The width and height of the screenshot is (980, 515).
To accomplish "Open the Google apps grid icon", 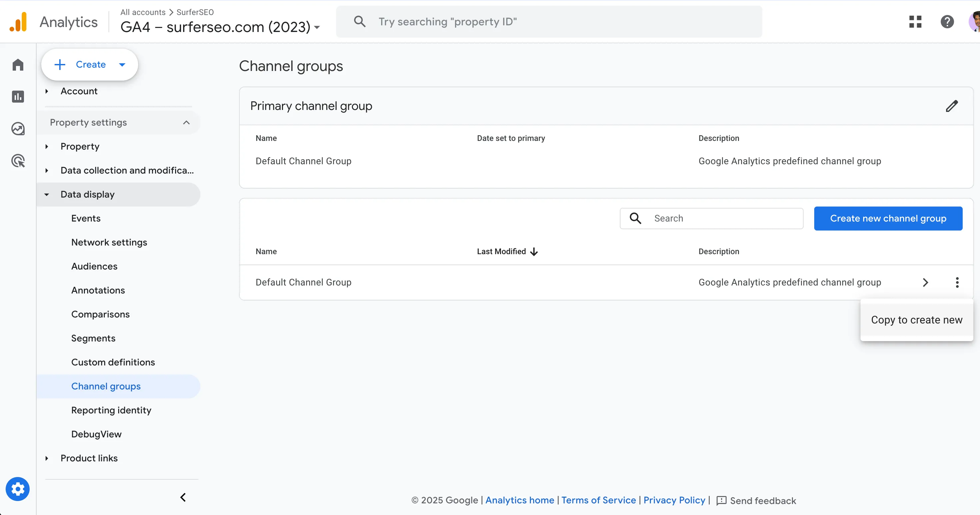I will [x=915, y=22].
